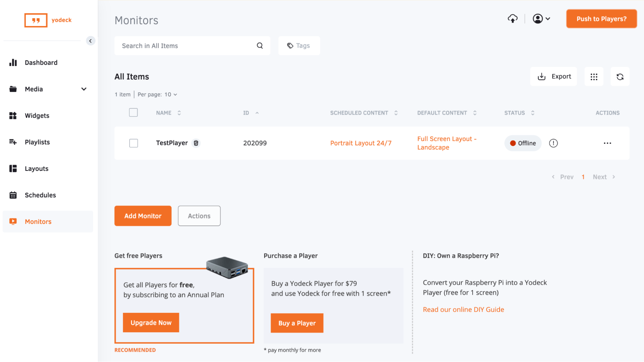Switch to grid view

pyautogui.click(x=594, y=77)
